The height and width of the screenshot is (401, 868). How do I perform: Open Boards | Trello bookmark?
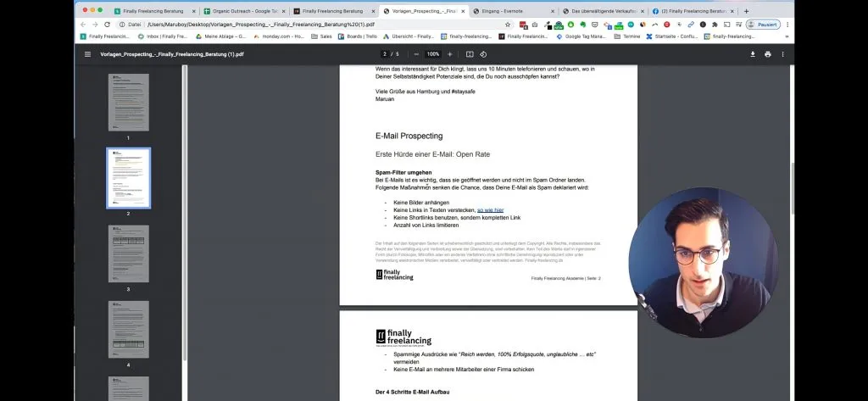point(358,36)
